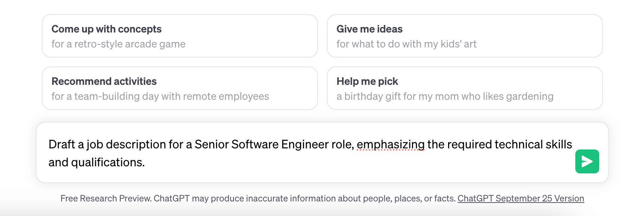Click the red-underlined word 'emphasizing'
This screenshot has height=216, width=644.
(390, 144)
